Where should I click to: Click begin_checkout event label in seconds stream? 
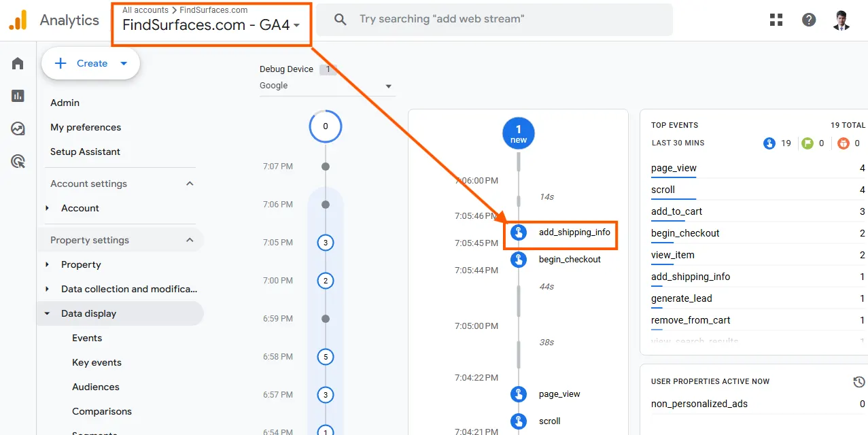coord(570,259)
